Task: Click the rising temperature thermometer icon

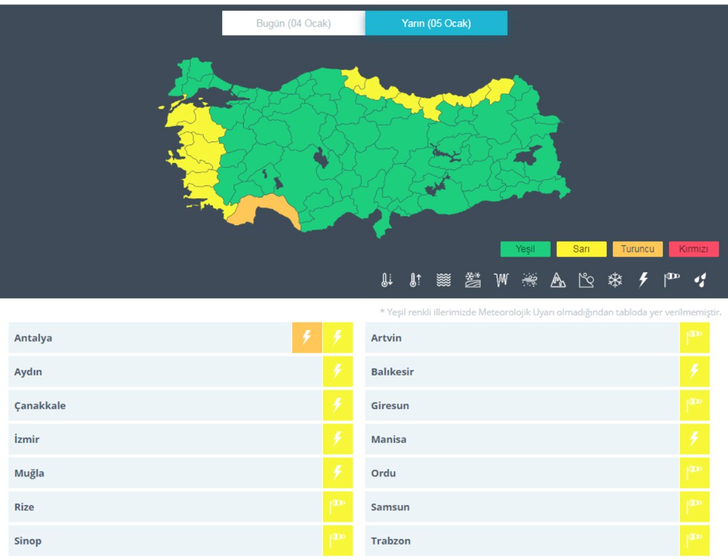Action: [x=415, y=280]
